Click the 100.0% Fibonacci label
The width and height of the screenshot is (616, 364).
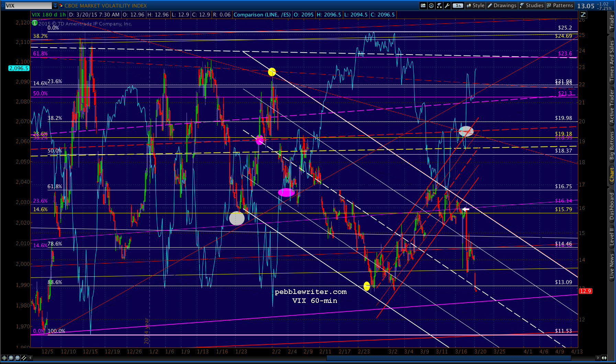point(56,331)
